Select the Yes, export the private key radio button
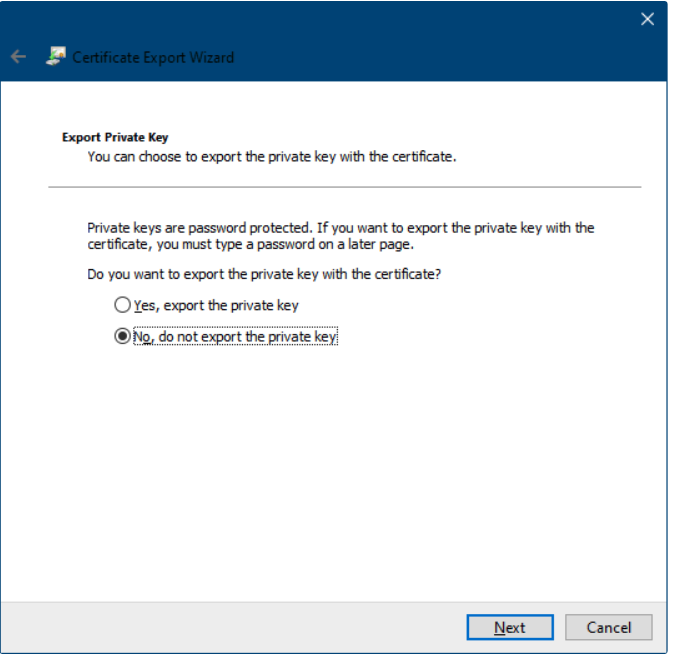674x658 pixels. pos(122,305)
